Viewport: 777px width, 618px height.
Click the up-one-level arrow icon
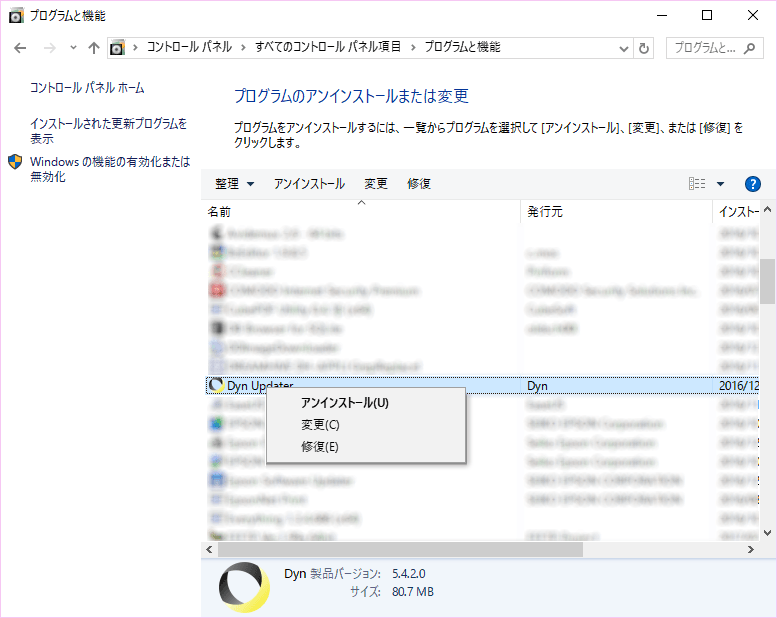point(94,47)
